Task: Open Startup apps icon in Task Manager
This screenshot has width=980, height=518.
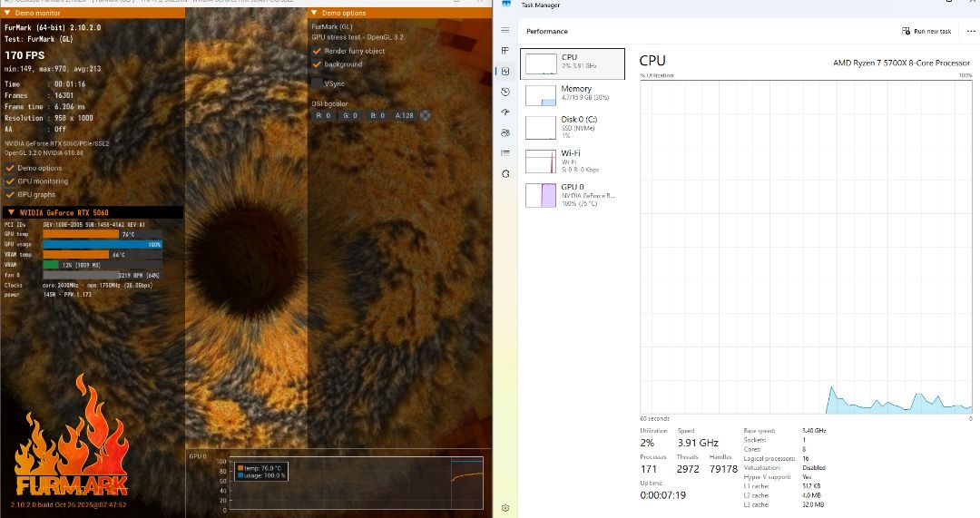Action: coord(505,112)
